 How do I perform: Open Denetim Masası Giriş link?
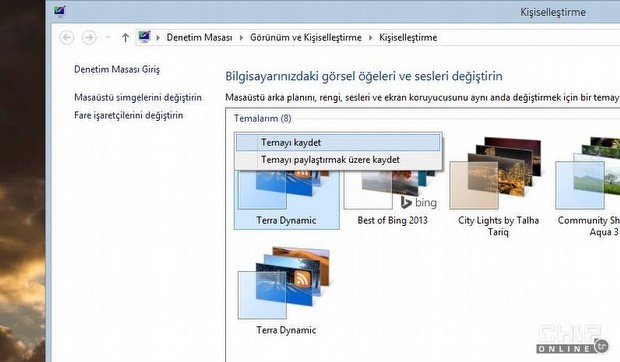(x=117, y=70)
